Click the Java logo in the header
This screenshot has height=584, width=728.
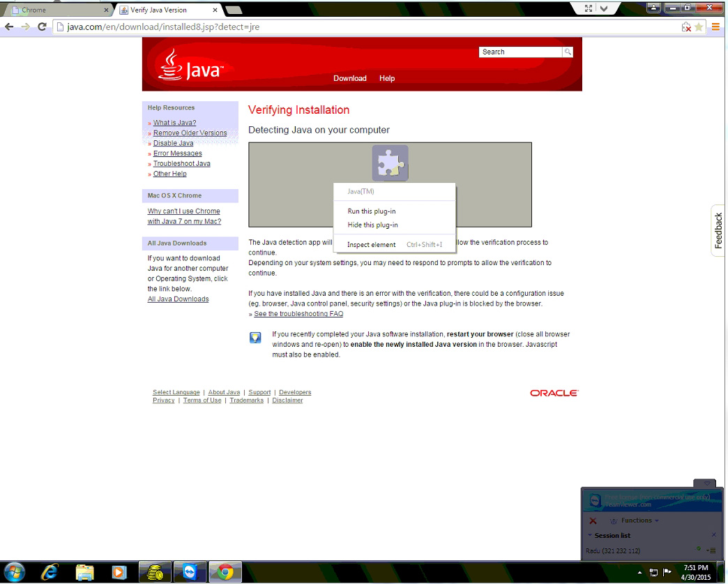[x=191, y=66]
